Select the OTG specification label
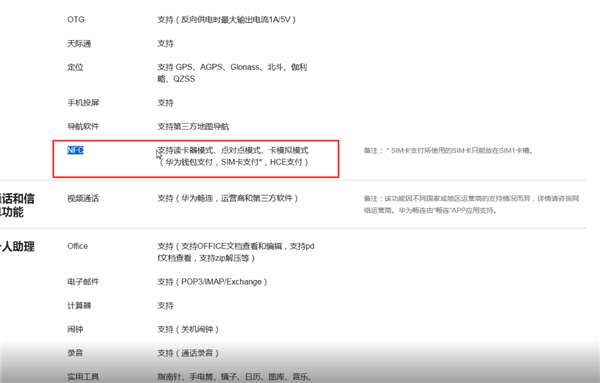600x383 pixels. 76,20
